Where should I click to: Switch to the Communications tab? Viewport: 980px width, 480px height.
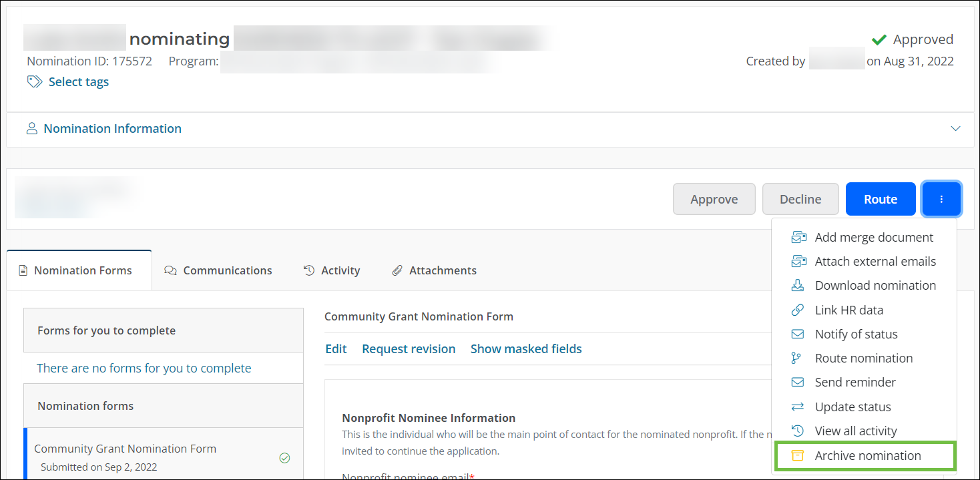(x=218, y=270)
